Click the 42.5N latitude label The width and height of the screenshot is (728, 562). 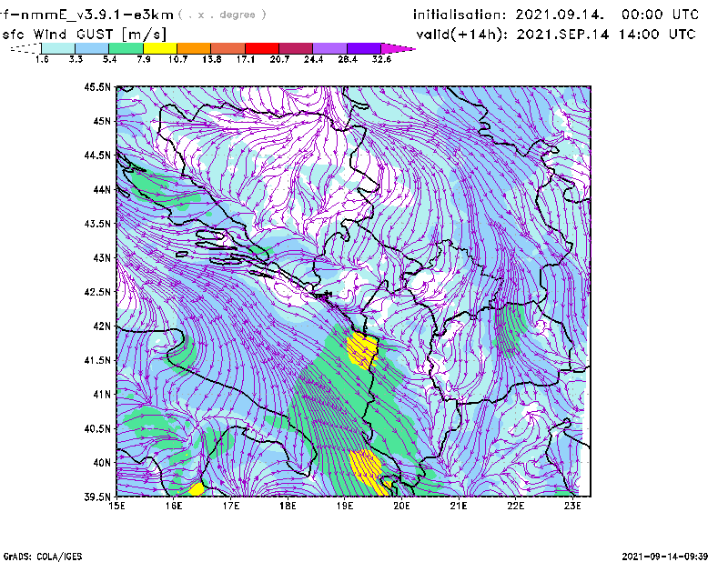point(97,292)
